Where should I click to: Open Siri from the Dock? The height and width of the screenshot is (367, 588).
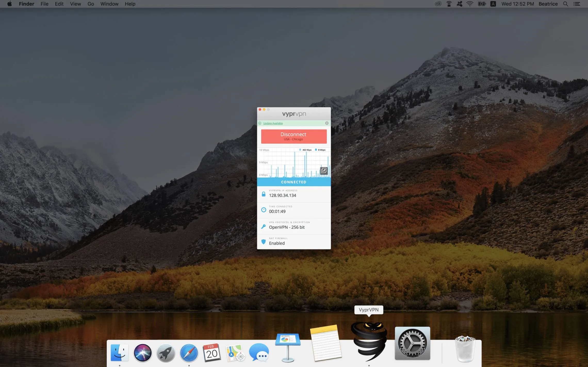pos(143,352)
